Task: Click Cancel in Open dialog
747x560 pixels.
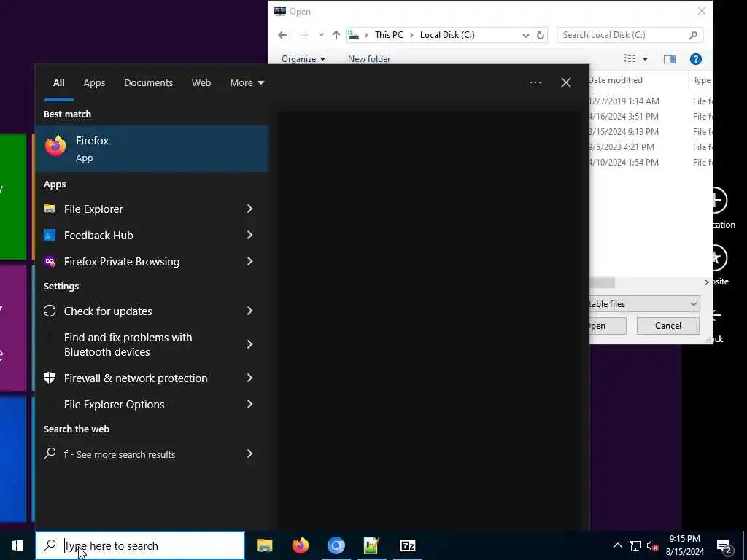Action: (668, 326)
